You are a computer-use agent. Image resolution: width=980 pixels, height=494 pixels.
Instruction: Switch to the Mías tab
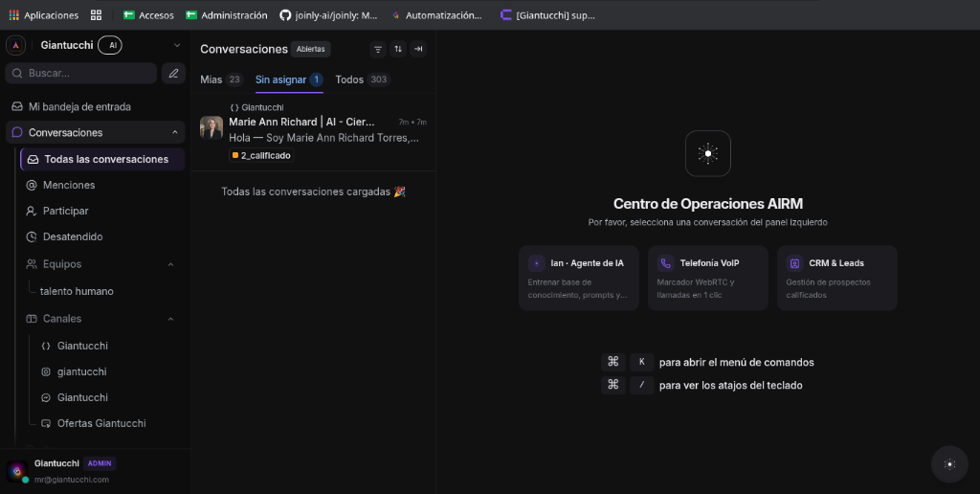pyautogui.click(x=221, y=79)
